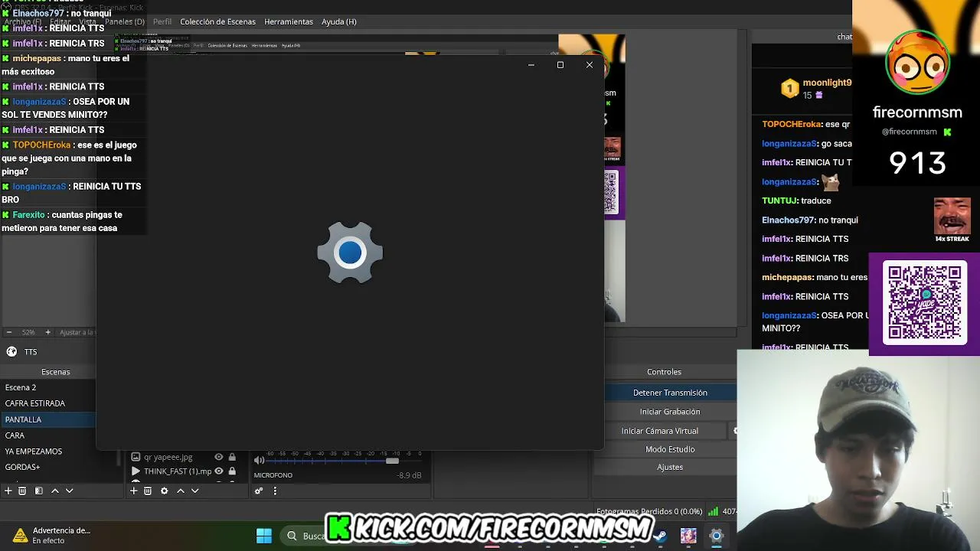Click the TTS browser source globe icon
Viewport: 980px width, 551px height.
tap(11, 351)
